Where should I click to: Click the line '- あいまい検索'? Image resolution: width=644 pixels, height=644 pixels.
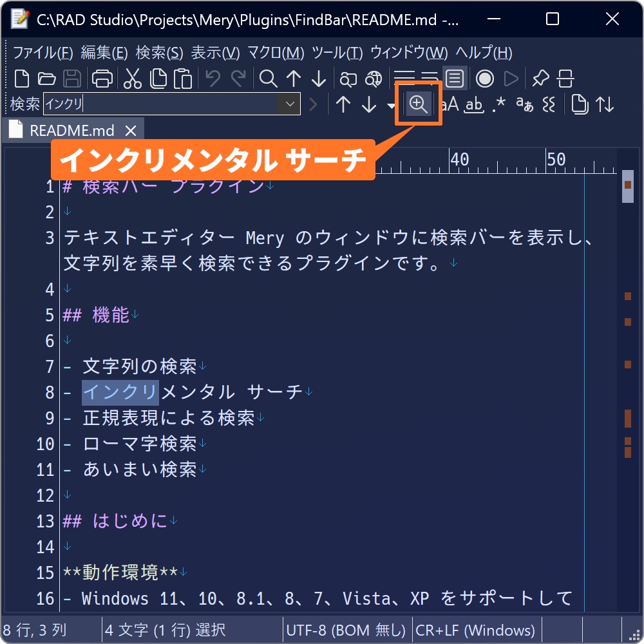point(130,469)
